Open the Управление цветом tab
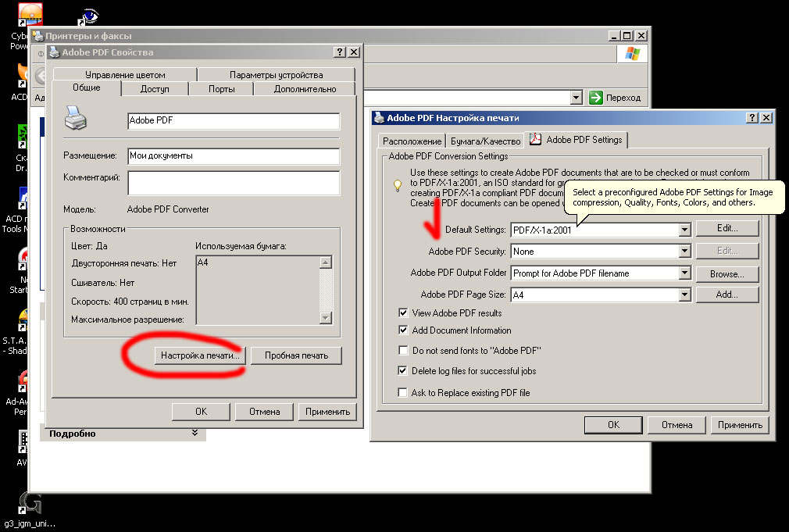Image resolution: width=789 pixels, height=532 pixels. pos(125,74)
